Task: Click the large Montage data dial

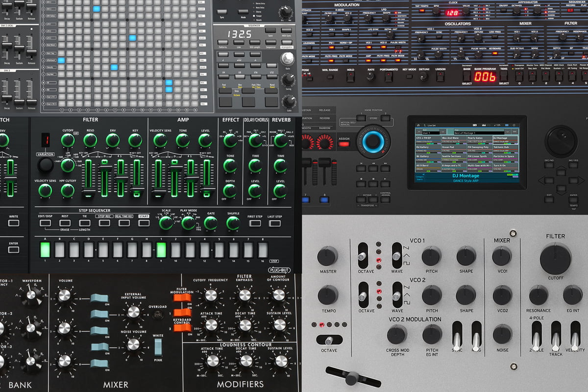Action: click(x=561, y=141)
